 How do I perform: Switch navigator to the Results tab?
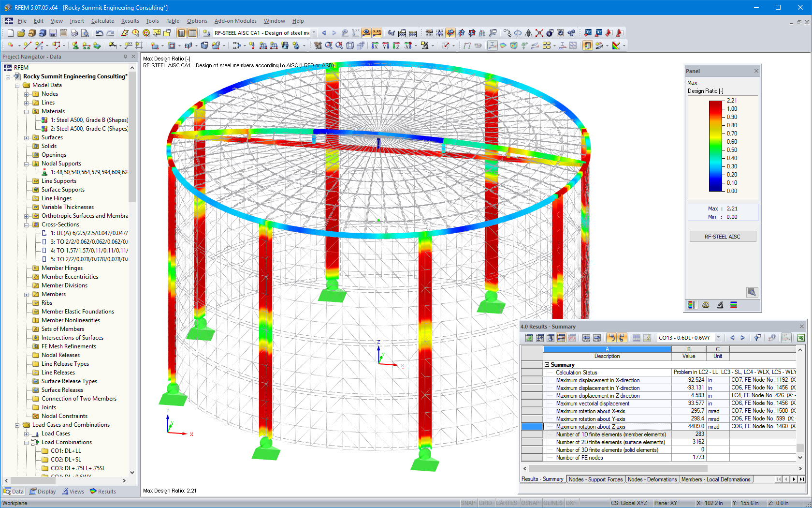[x=102, y=492]
